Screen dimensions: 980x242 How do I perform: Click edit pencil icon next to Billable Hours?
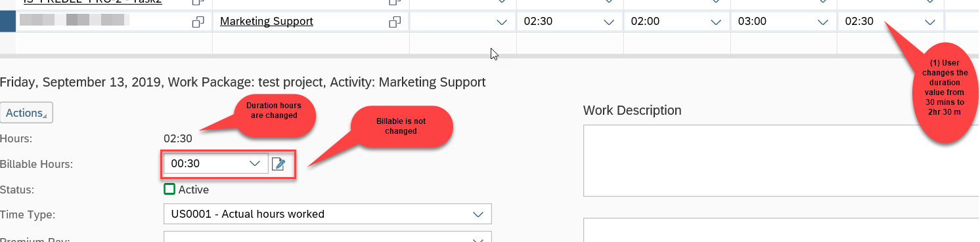coord(278,164)
